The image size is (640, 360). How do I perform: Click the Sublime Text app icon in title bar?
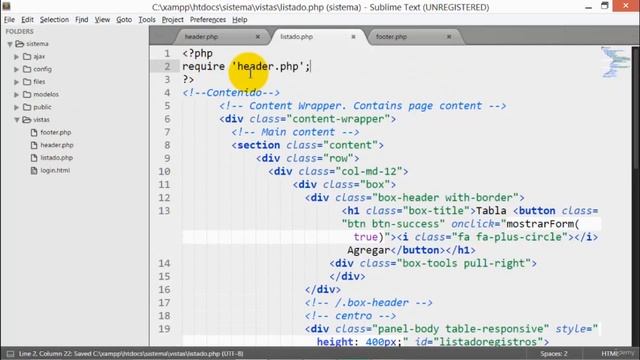tap(6, 6)
